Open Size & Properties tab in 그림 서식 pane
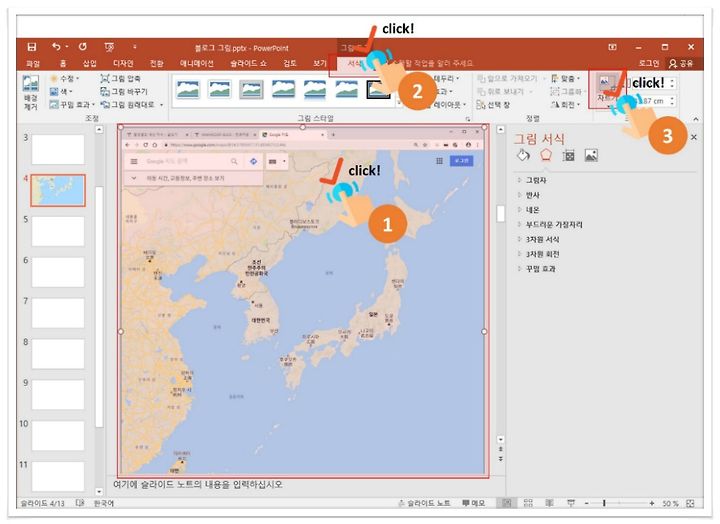This screenshot has height=524, width=720. click(568, 156)
